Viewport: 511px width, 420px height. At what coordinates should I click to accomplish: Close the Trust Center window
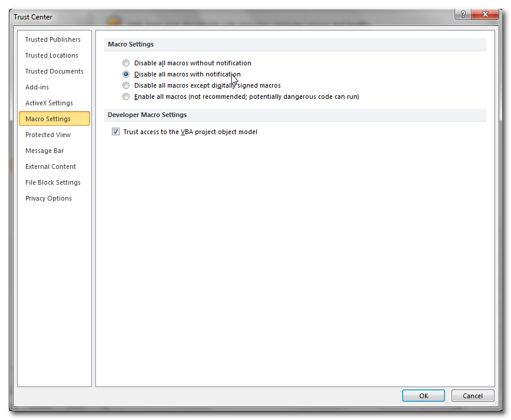click(x=485, y=14)
